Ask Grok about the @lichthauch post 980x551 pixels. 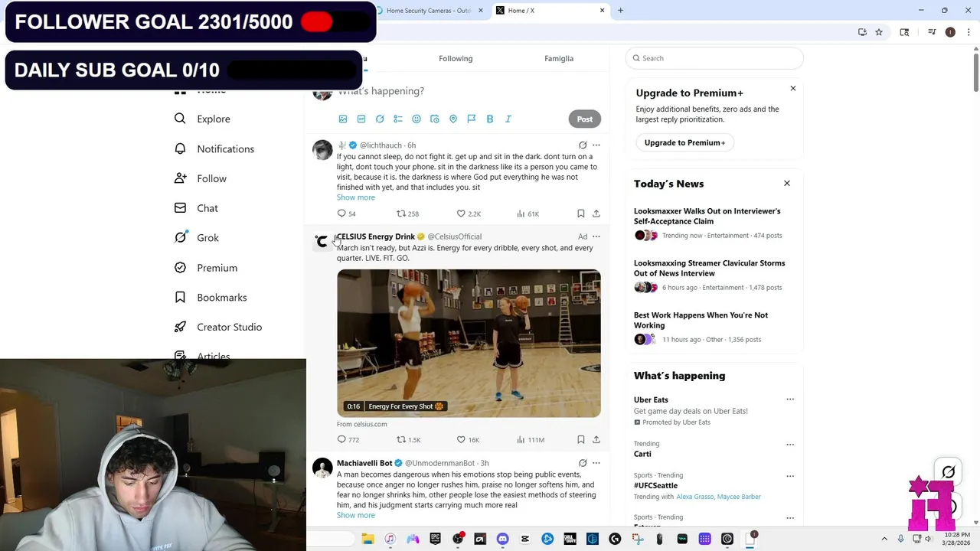click(x=583, y=145)
